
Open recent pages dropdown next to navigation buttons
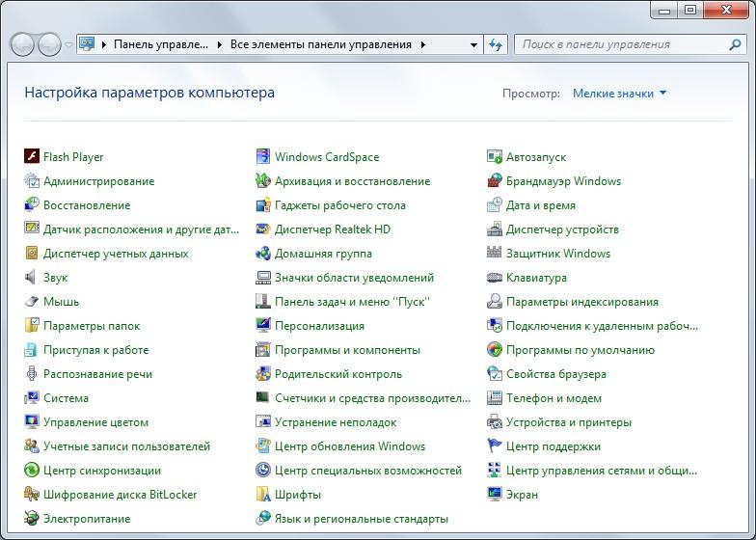click(69, 44)
